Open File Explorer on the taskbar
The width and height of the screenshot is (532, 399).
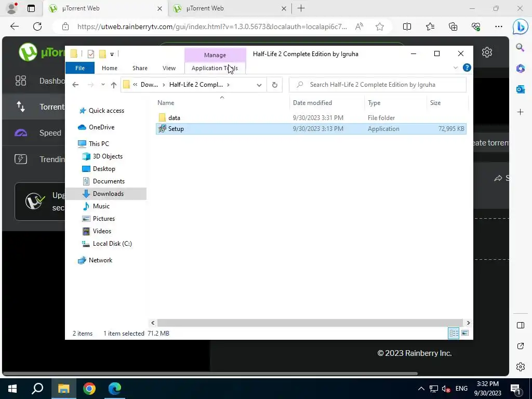(63, 388)
